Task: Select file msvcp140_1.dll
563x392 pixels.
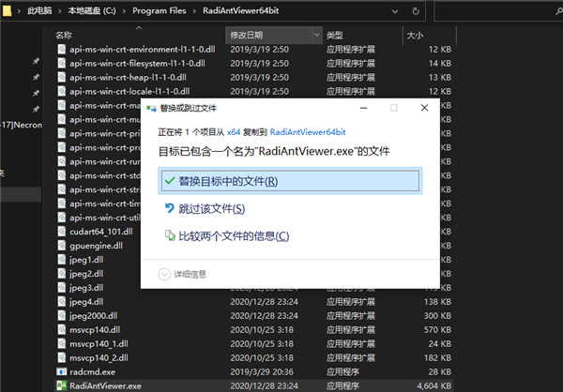Action: pos(99,343)
